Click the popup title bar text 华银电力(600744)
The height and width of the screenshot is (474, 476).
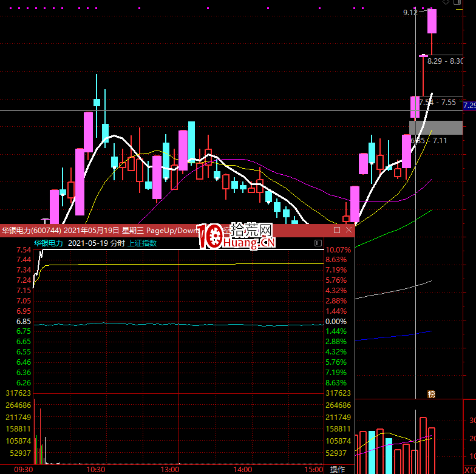click(32, 231)
